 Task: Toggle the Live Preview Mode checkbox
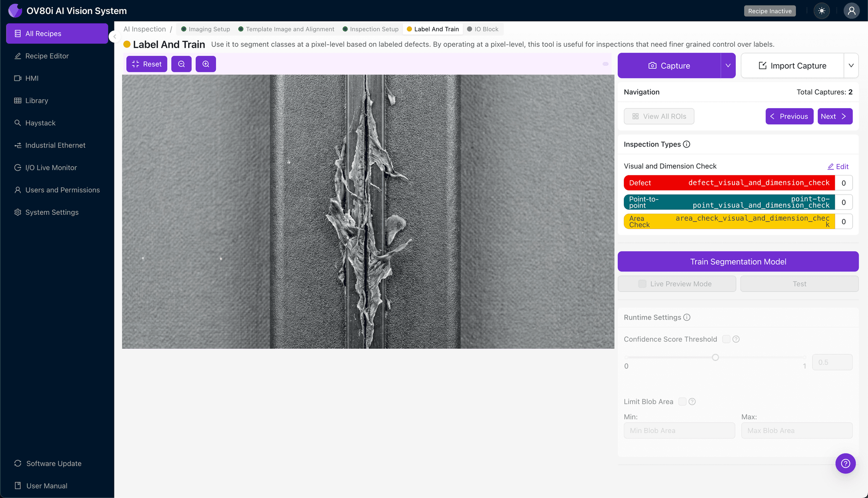coord(642,284)
